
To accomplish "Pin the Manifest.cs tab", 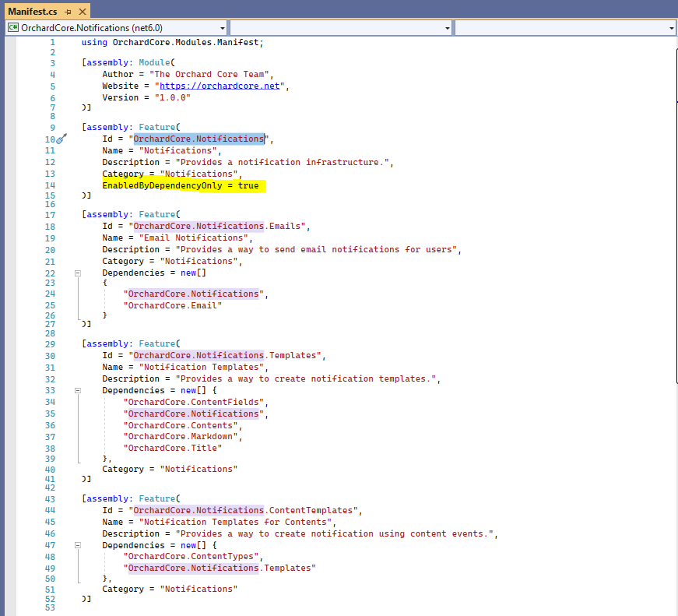I will point(68,12).
